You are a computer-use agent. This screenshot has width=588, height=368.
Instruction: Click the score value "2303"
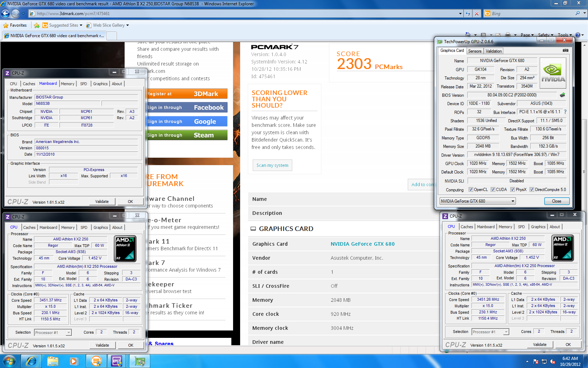coord(354,64)
